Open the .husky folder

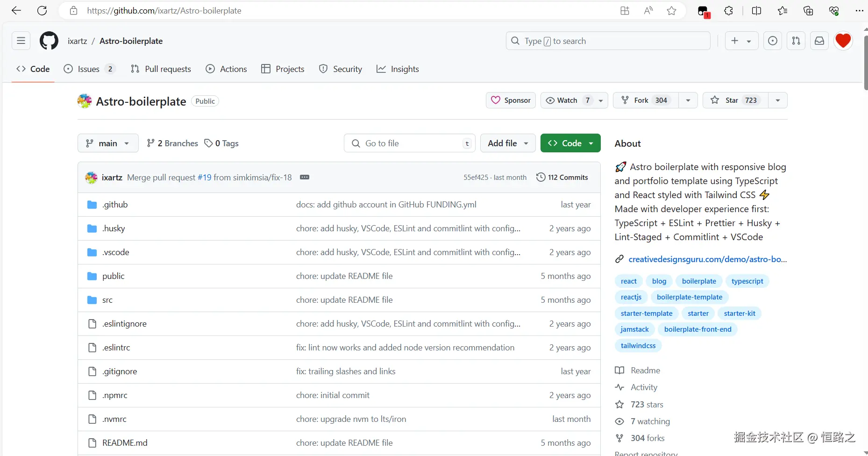[114, 228]
